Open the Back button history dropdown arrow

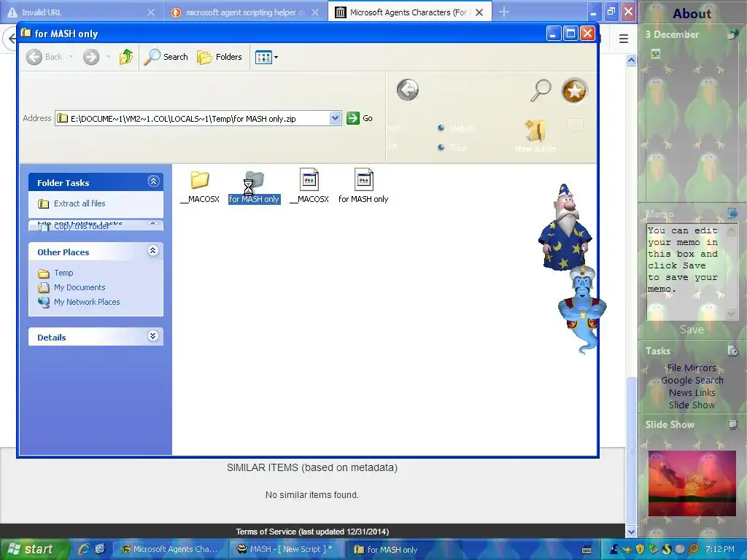(x=71, y=57)
